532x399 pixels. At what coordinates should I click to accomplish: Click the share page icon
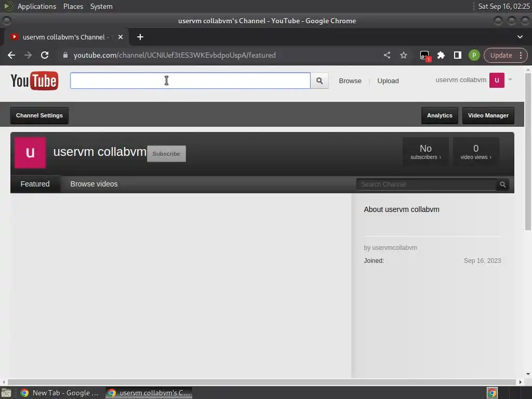pos(387,55)
